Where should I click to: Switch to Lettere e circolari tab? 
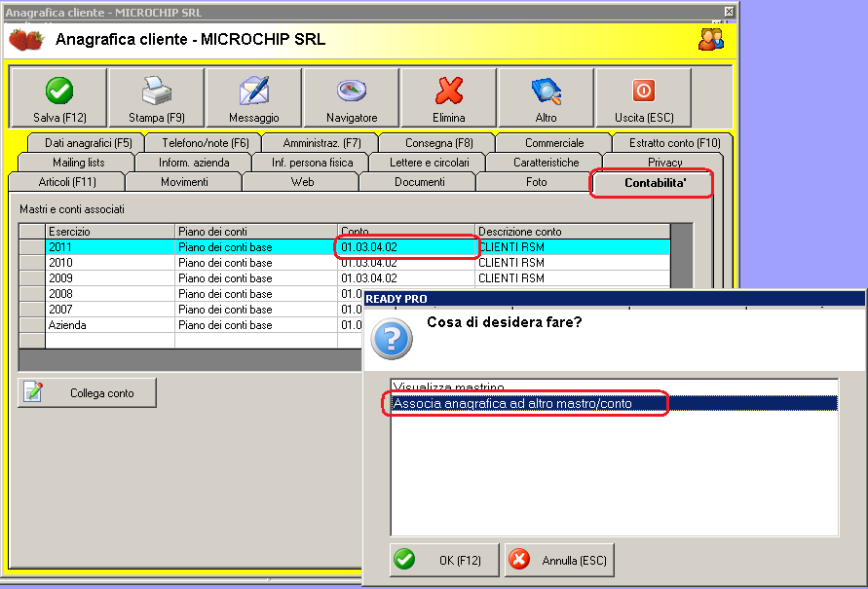[429, 163]
